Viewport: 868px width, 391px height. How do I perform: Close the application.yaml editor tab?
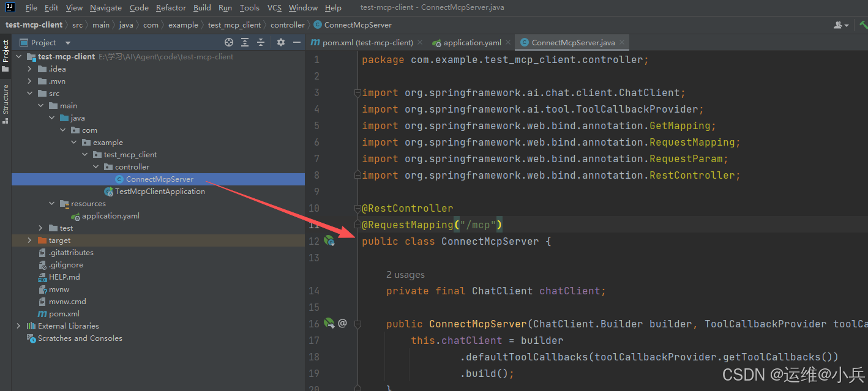click(507, 43)
